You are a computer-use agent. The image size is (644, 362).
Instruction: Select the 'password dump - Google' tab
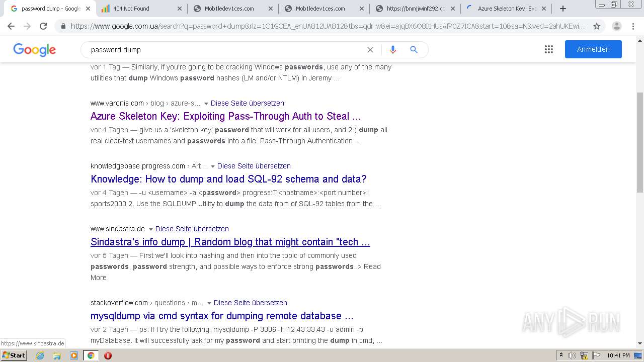point(49,9)
